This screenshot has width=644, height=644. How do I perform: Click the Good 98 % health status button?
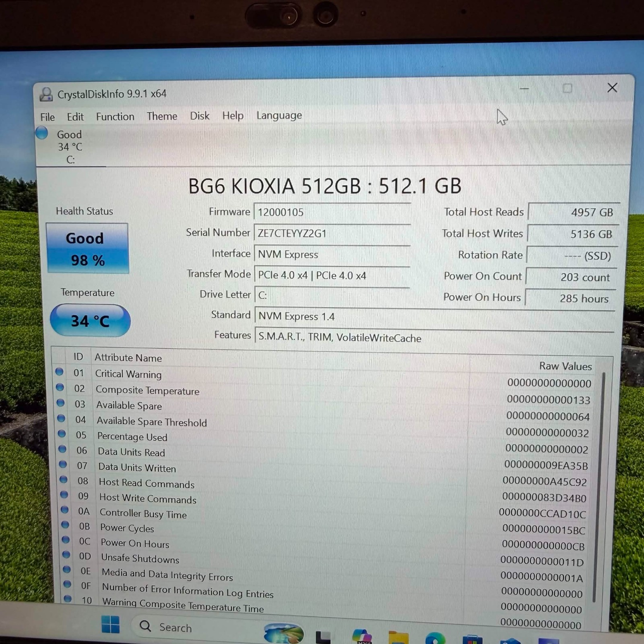pos(87,248)
